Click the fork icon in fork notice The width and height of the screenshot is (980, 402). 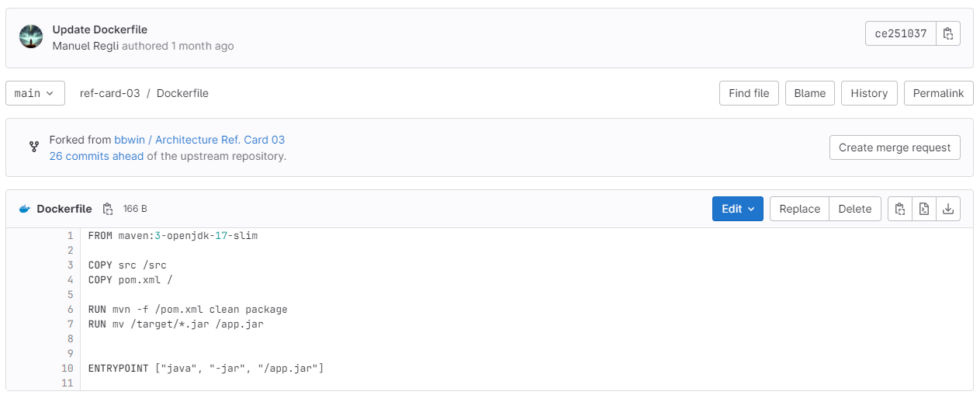pyautogui.click(x=34, y=146)
